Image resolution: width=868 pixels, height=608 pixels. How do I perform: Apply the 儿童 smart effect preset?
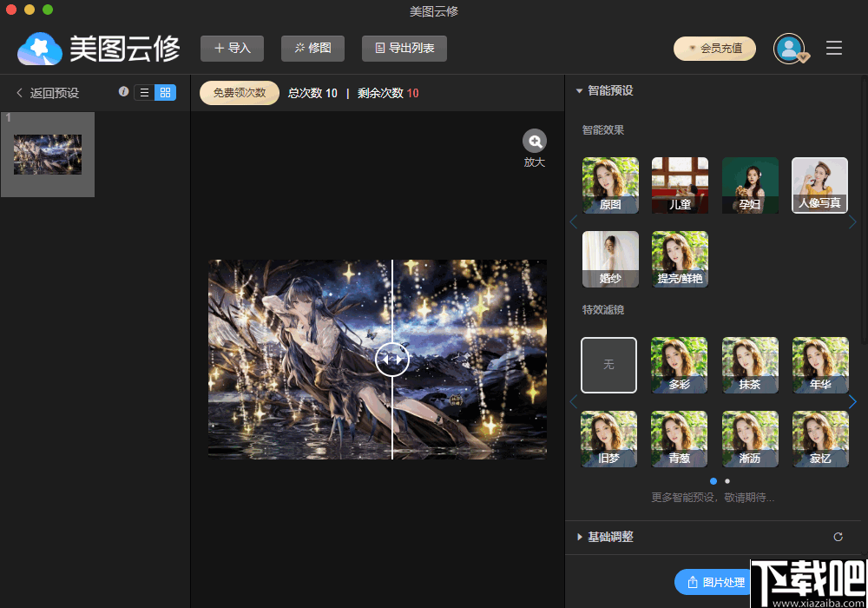click(680, 186)
